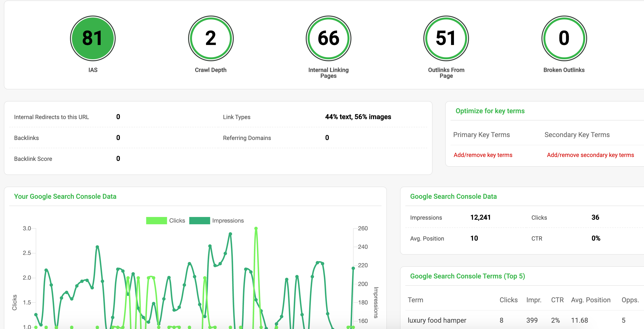Click the Backlink Score label

coord(33,159)
